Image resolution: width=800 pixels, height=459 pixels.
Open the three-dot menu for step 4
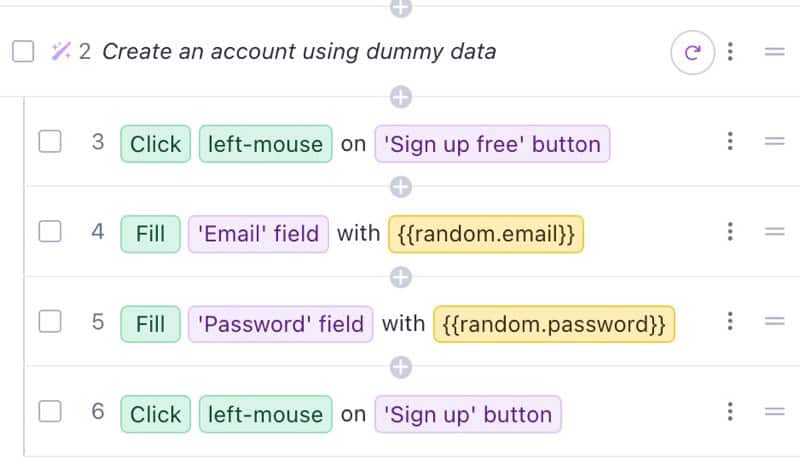(730, 232)
